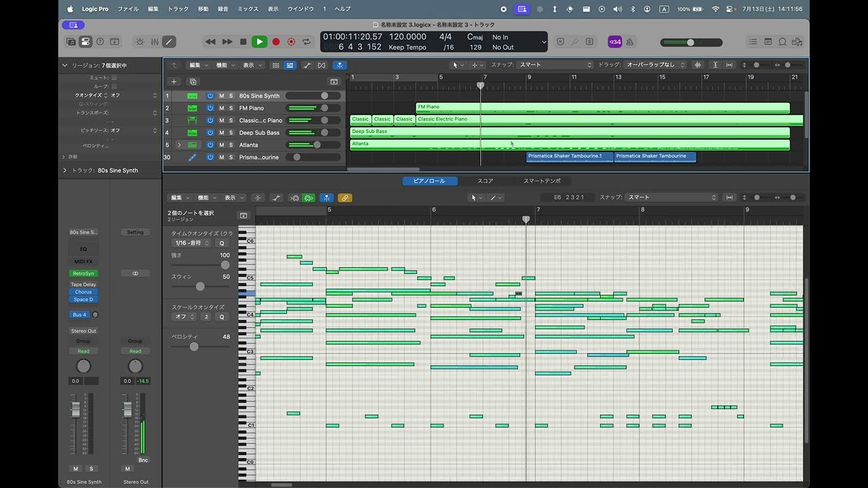The image size is (868, 488).
Task: Click the Play button in transport
Action: coord(259,42)
